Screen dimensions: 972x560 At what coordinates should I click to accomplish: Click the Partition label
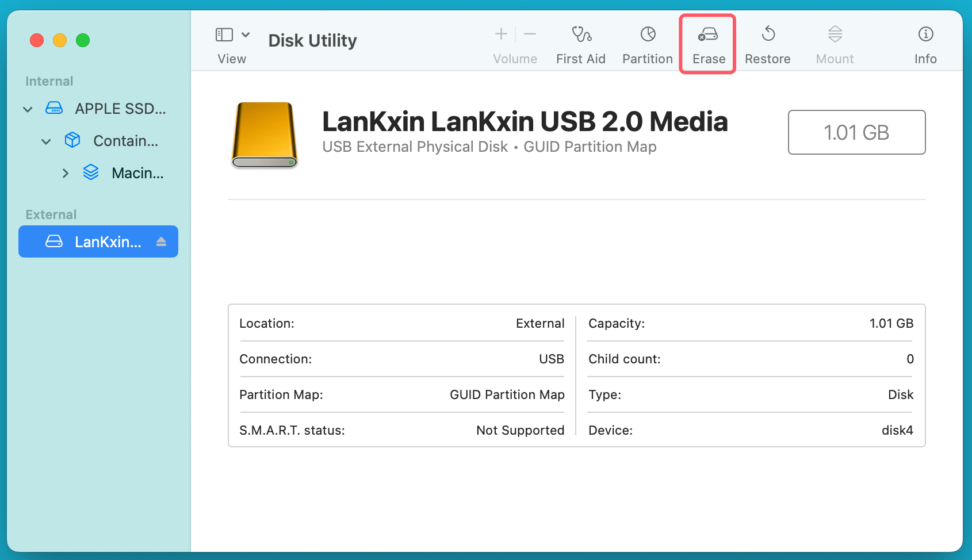pos(648,59)
